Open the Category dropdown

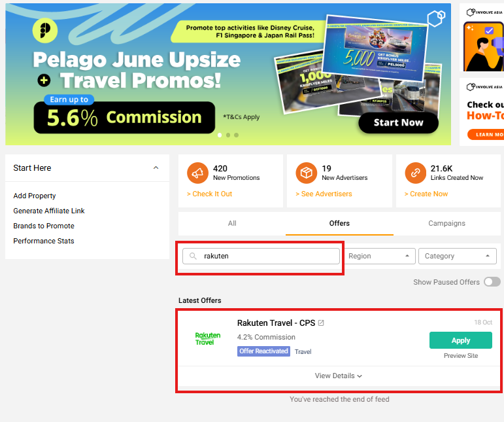[x=458, y=256]
